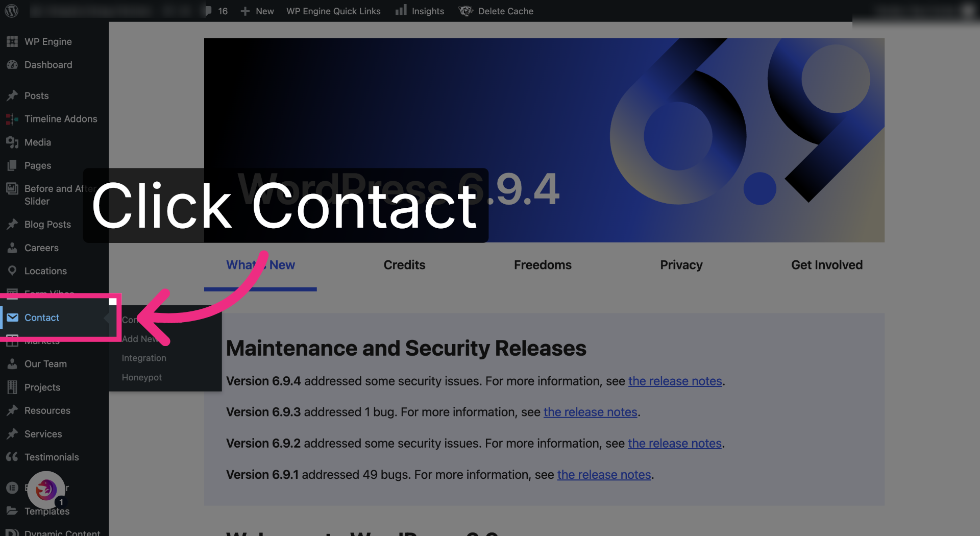
Task: Click the Careers person icon
Action: tap(12, 248)
